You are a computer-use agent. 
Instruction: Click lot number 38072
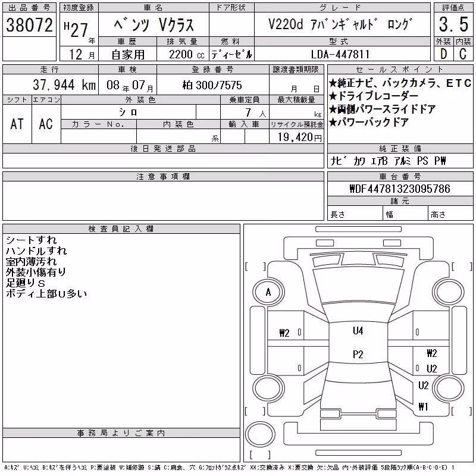[x=29, y=25]
